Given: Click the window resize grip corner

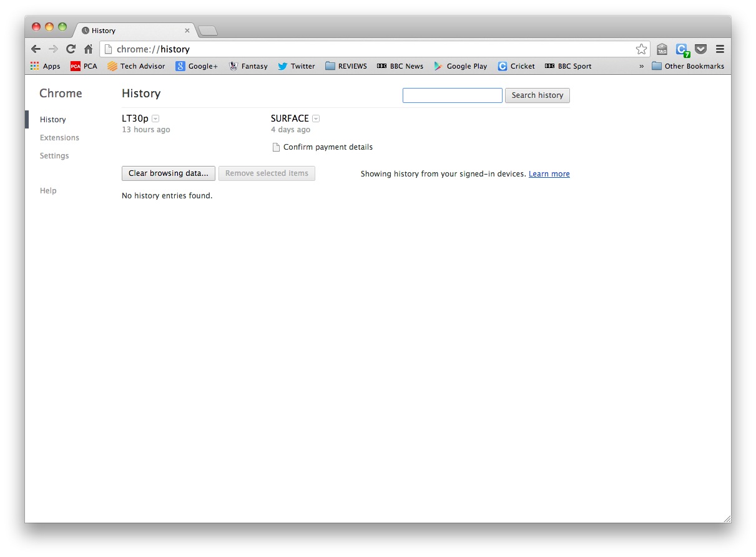Looking at the screenshot, I should [727, 518].
